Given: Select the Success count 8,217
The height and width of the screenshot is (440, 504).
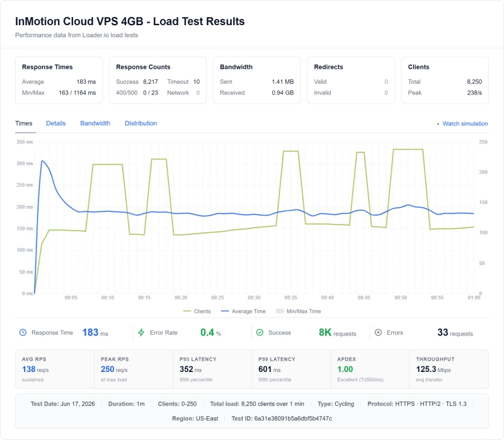Looking at the screenshot, I should click(151, 82).
